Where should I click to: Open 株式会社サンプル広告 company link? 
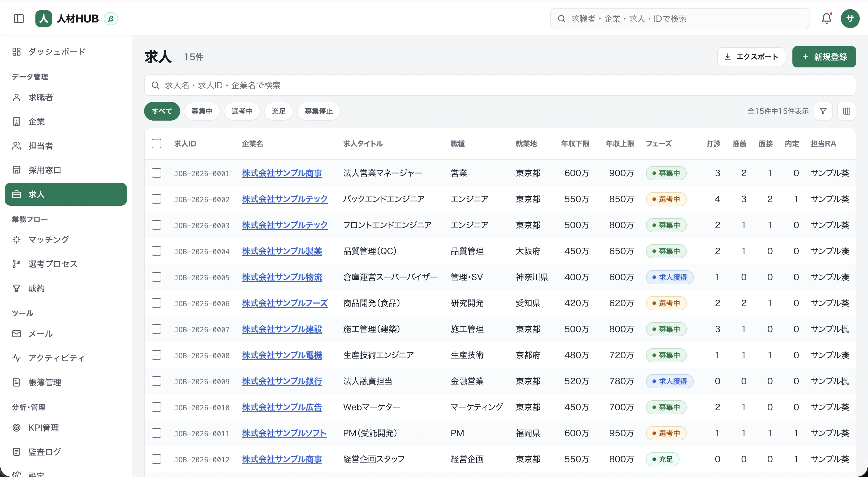(x=282, y=407)
